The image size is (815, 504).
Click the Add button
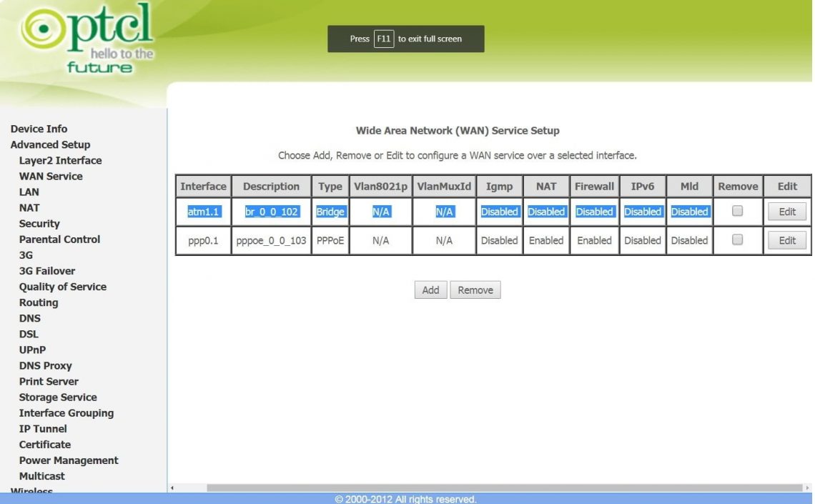coord(430,290)
